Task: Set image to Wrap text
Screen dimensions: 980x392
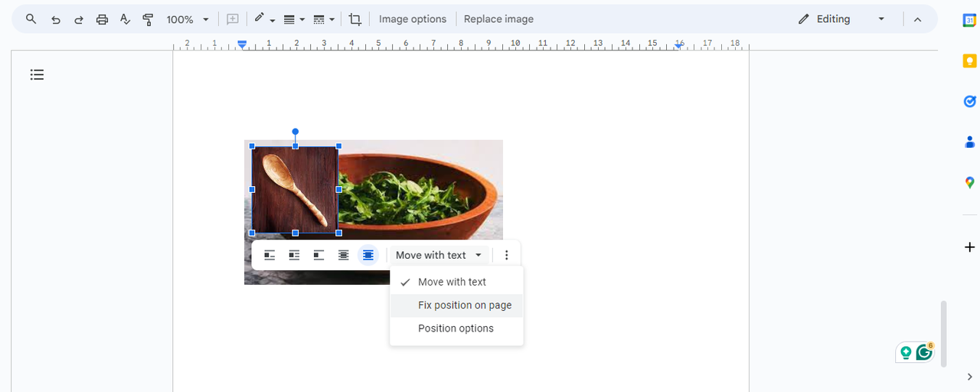Action: pyautogui.click(x=294, y=255)
